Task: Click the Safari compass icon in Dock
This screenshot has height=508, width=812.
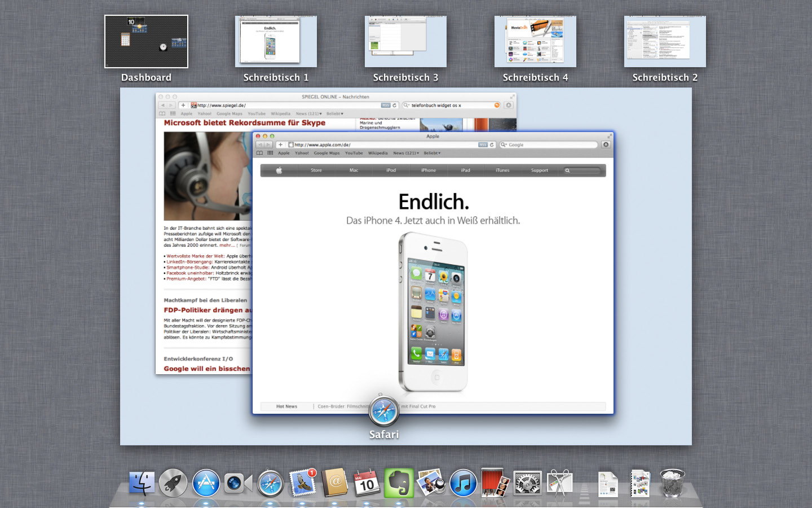Action: [x=270, y=484]
